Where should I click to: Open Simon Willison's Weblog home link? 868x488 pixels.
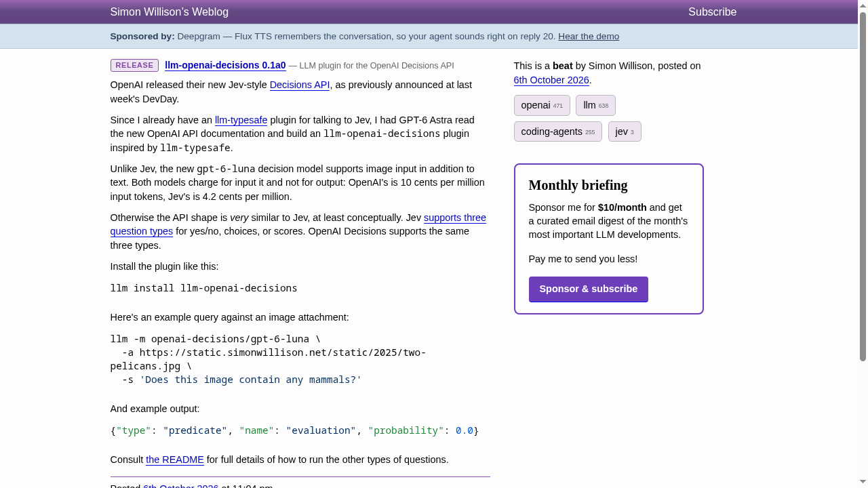coord(170,12)
